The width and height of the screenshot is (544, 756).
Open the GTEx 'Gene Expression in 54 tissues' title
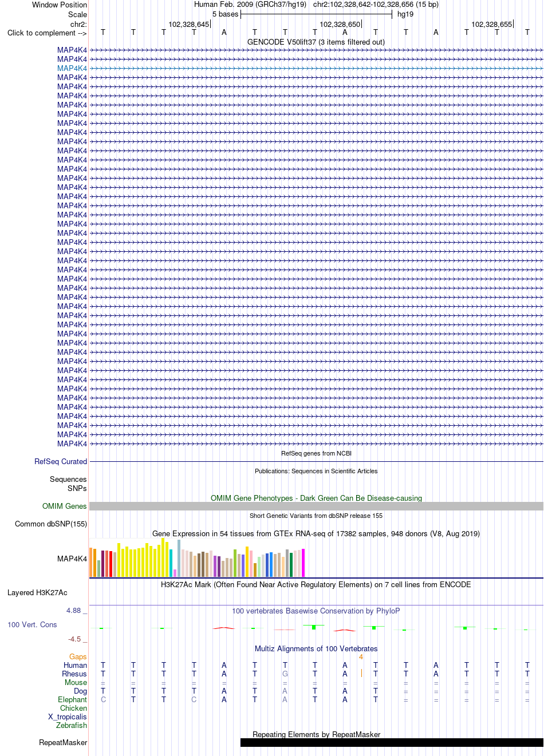[316, 533]
